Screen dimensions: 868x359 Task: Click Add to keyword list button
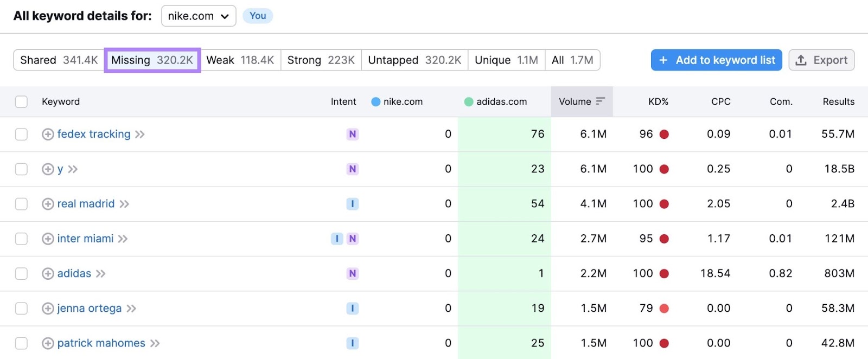(717, 60)
